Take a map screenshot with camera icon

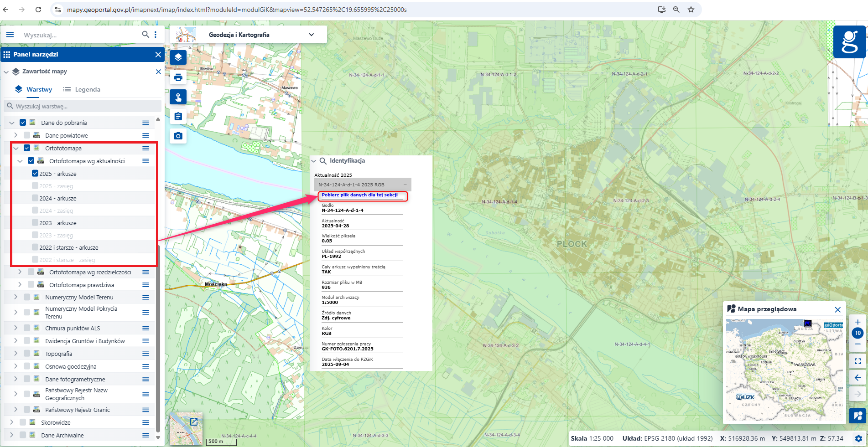pos(178,136)
